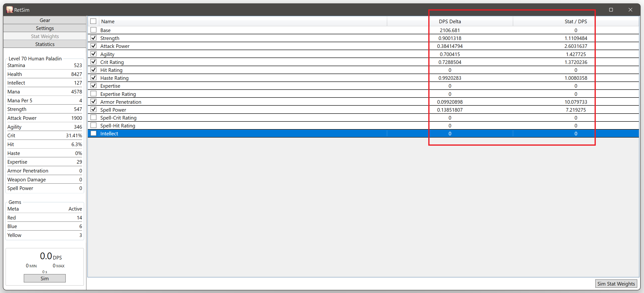Sort by the DPS Delta column header
Image resolution: width=644 pixels, height=293 pixels.
(450, 22)
